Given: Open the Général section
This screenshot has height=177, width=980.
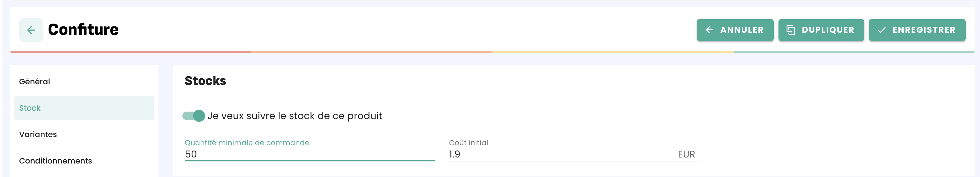Looking at the screenshot, I should [35, 82].
